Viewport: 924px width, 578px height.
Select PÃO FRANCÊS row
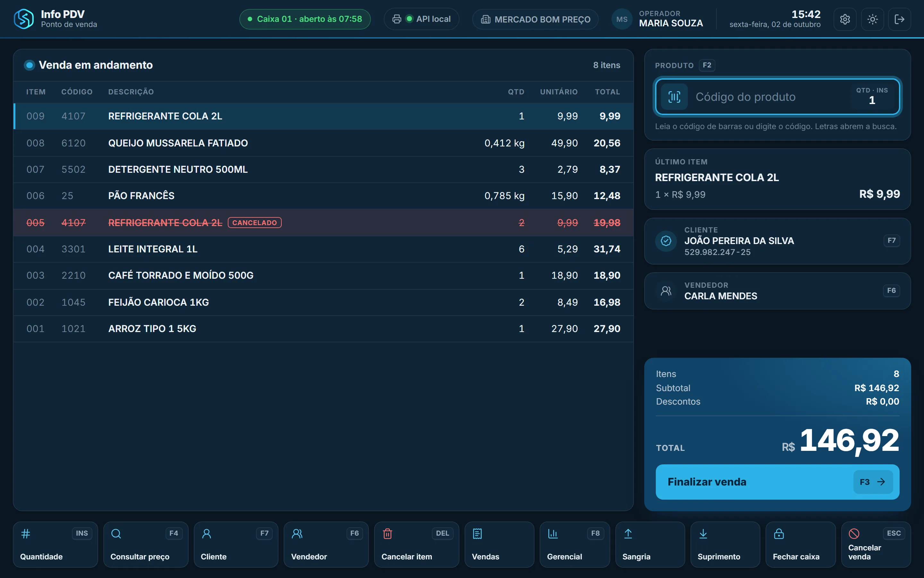pos(323,196)
